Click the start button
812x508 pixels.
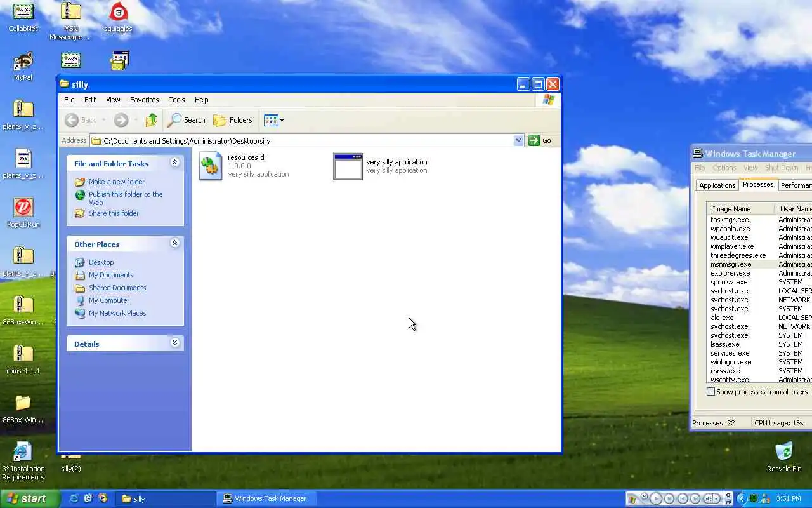point(29,498)
